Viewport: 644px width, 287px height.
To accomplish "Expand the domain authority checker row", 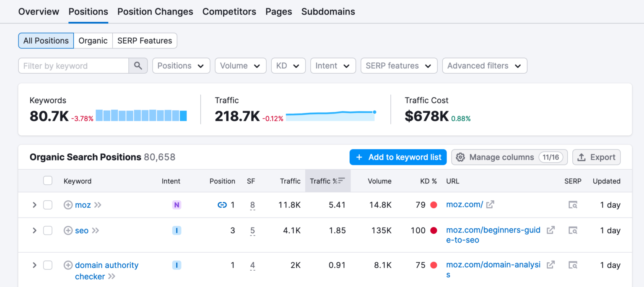I will [34, 265].
